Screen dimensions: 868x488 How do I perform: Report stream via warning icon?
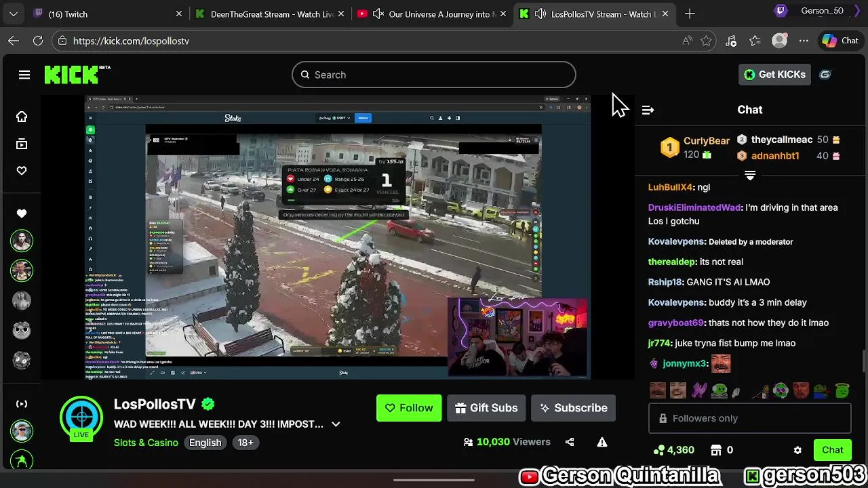click(x=601, y=442)
